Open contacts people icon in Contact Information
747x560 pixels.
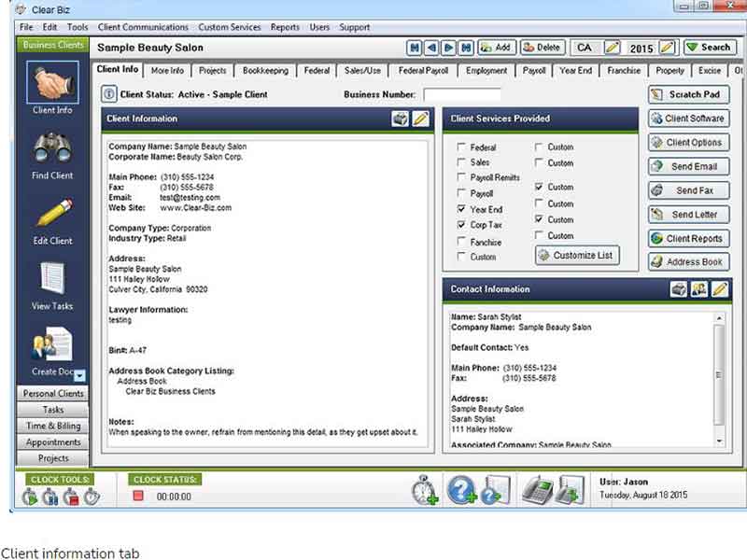pyautogui.click(x=698, y=289)
